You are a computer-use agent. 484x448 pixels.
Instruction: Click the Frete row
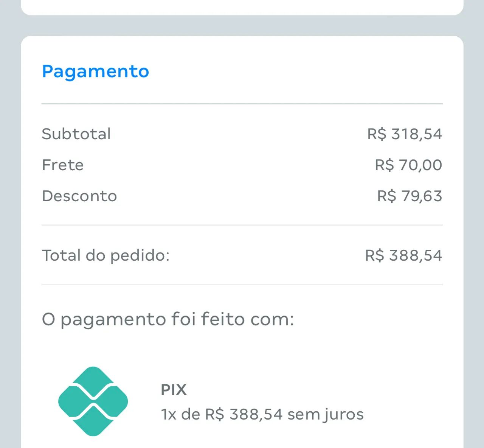click(63, 165)
